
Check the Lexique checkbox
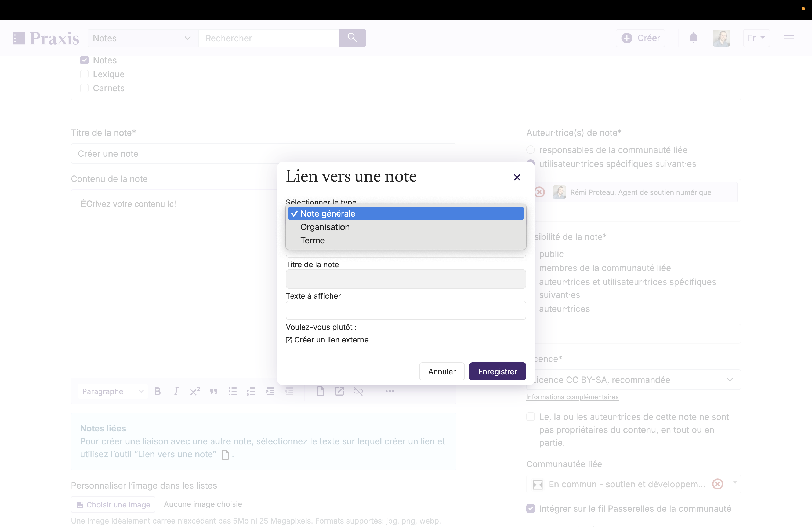[84, 74]
